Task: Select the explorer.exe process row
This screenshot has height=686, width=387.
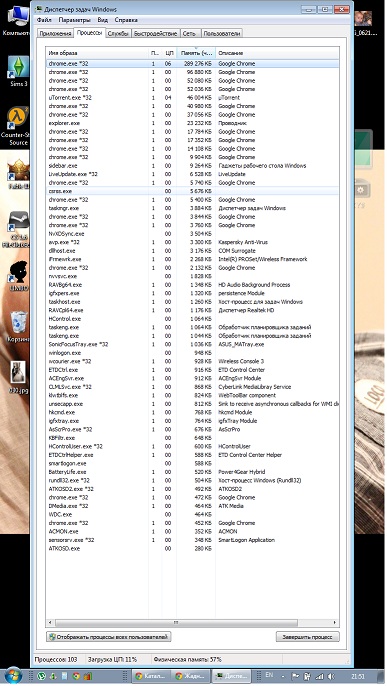Action: click(x=192, y=123)
